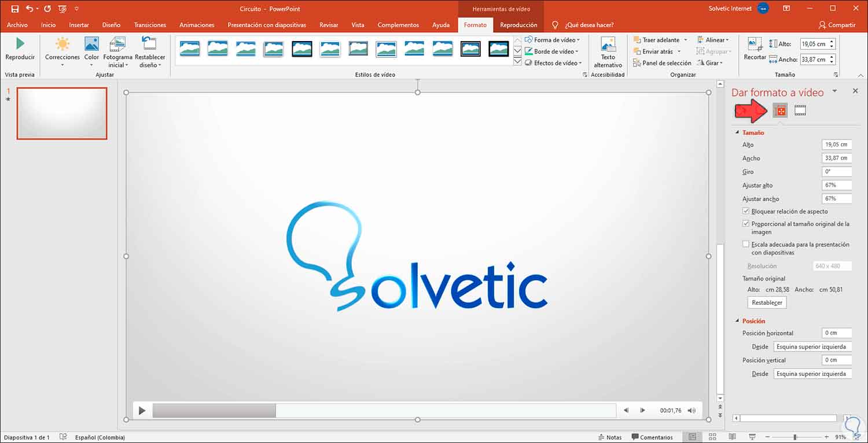The height and width of the screenshot is (443, 868).
Task: Select the Recortar crop tool
Action: pyautogui.click(x=755, y=44)
